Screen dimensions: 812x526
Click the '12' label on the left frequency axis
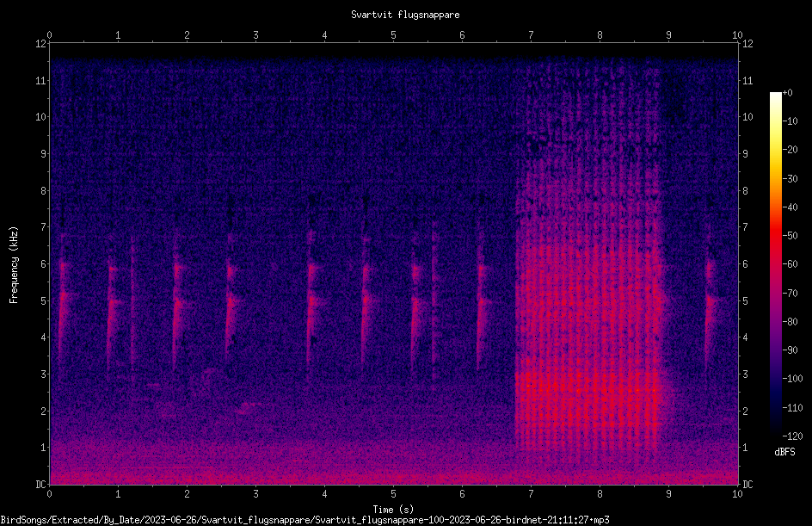point(40,44)
